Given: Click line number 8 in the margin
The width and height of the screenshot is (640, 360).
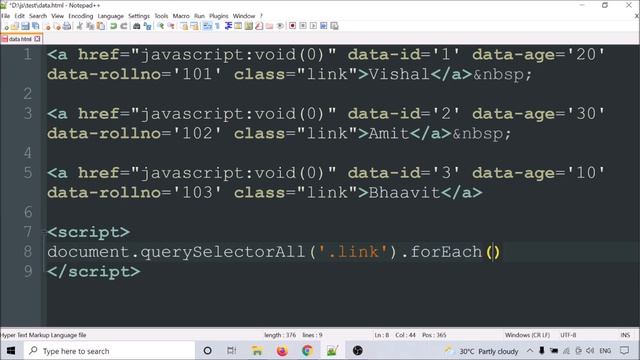Looking at the screenshot, I should click(x=28, y=251).
